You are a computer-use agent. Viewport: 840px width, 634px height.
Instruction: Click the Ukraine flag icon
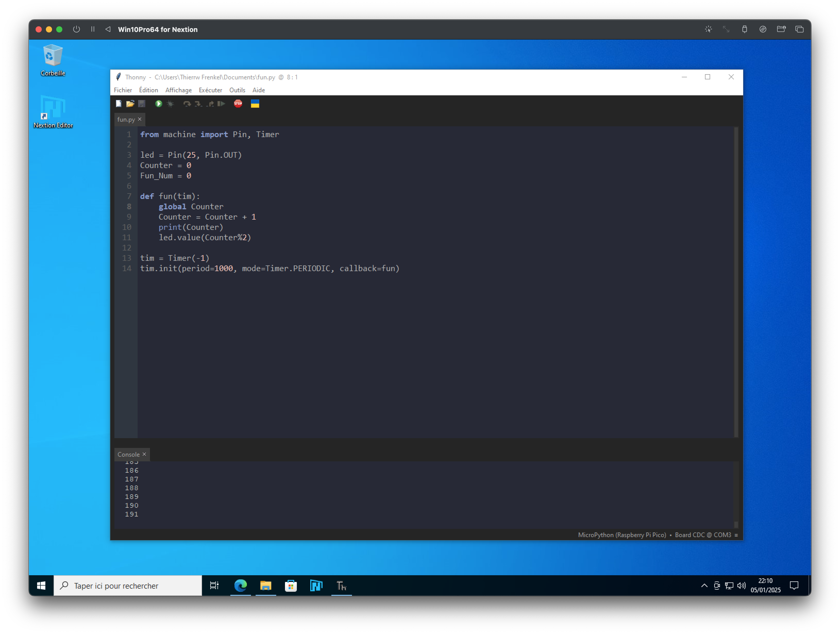tap(255, 104)
